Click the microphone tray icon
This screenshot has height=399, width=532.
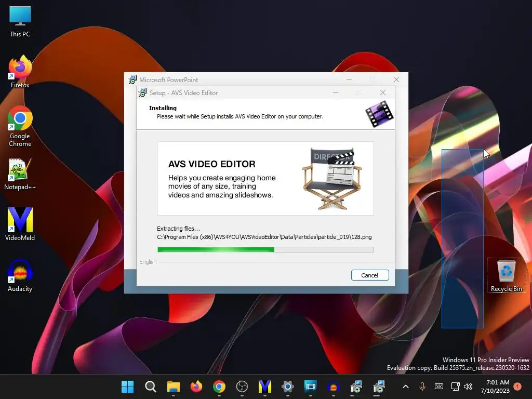coord(422,387)
